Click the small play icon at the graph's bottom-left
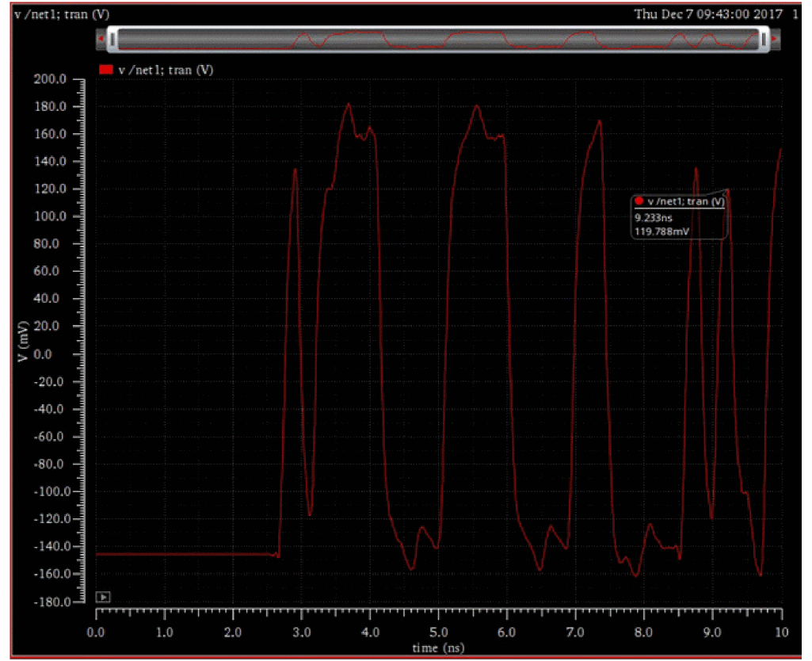812x661 pixels. tap(102, 597)
